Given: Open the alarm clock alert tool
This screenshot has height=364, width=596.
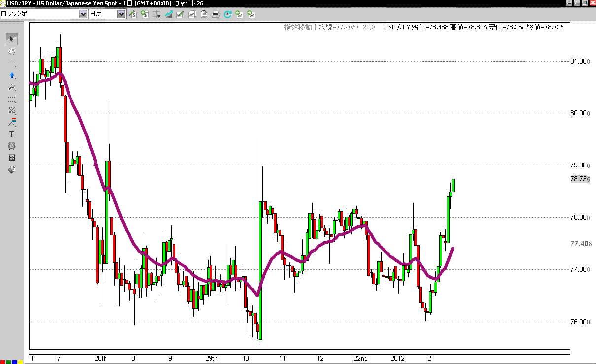Looking at the screenshot, I should point(12,146).
